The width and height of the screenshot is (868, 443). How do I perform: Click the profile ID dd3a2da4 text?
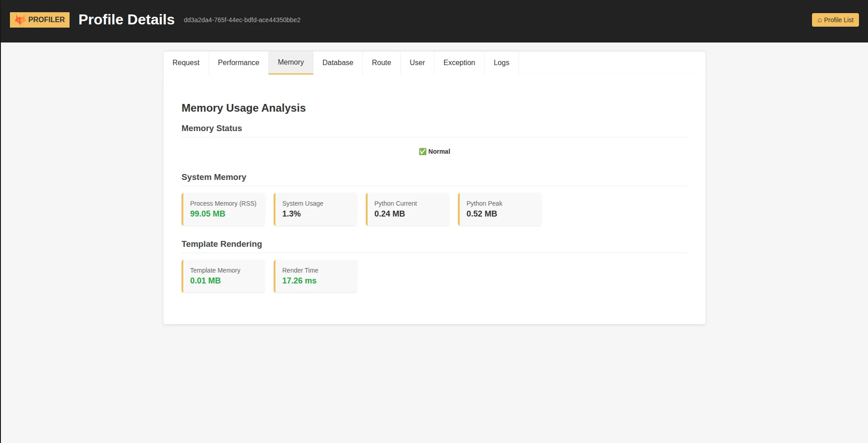242,20
